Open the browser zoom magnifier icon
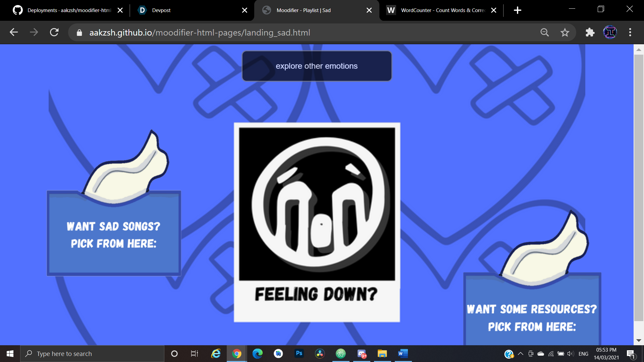Viewport: 644px width, 362px height. [x=545, y=33]
